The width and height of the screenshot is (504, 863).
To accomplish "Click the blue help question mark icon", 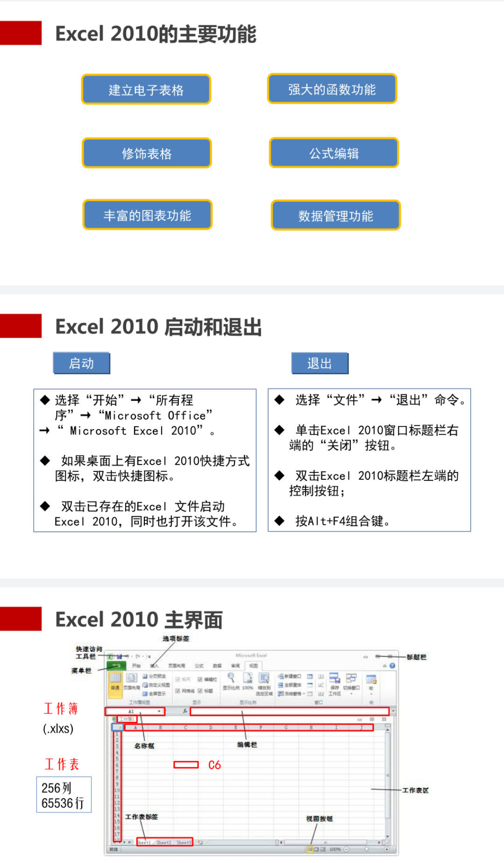I will (392, 666).
